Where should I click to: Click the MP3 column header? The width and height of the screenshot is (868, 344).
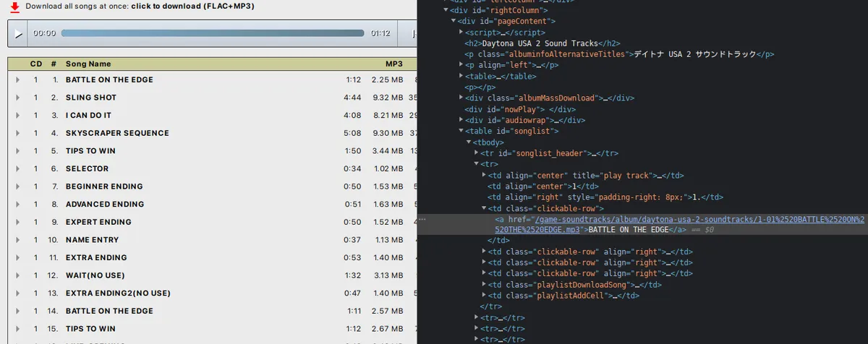(x=393, y=64)
